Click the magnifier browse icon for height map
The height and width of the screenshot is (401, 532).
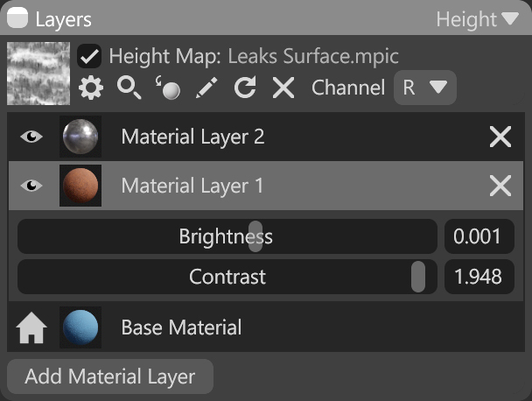pos(129,88)
